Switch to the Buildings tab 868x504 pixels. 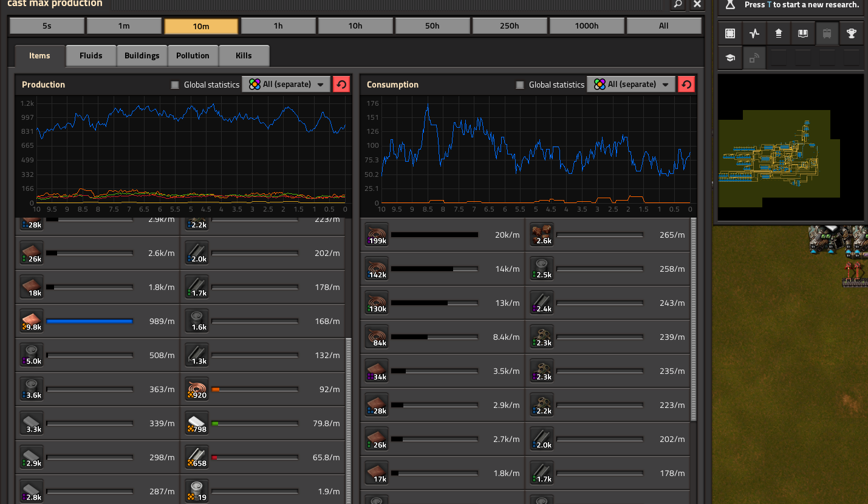tap(142, 55)
